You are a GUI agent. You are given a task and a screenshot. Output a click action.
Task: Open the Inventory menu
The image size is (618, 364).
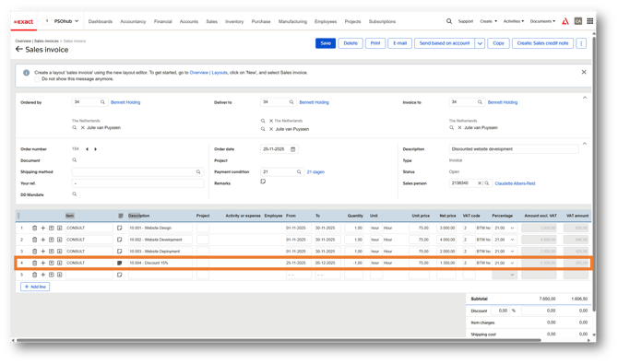click(x=234, y=21)
